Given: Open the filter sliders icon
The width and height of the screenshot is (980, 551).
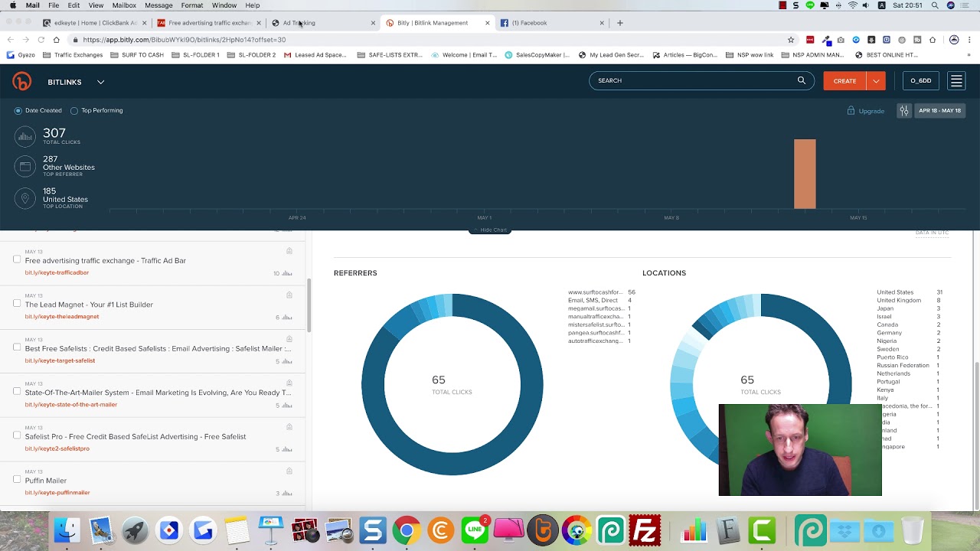Looking at the screenshot, I should click(x=904, y=111).
